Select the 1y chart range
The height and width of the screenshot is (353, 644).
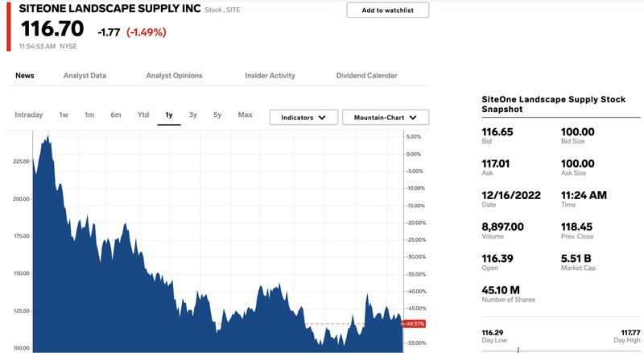pos(169,115)
